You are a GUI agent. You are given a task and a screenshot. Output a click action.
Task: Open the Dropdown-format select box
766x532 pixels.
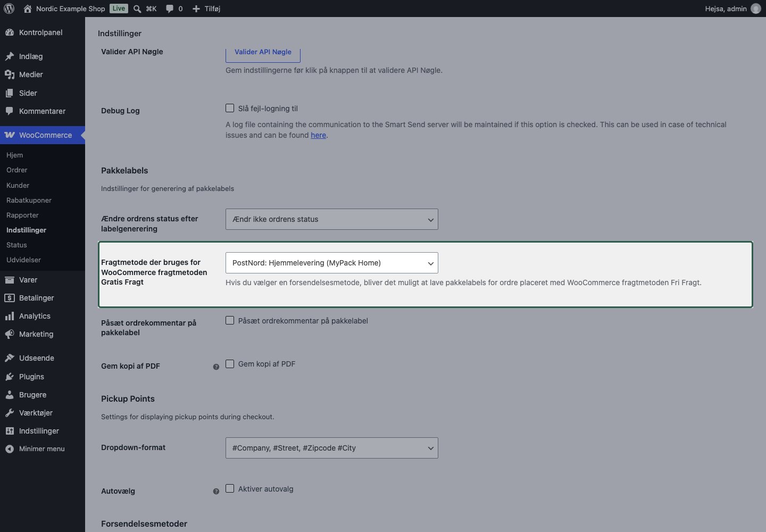click(332, 448)
